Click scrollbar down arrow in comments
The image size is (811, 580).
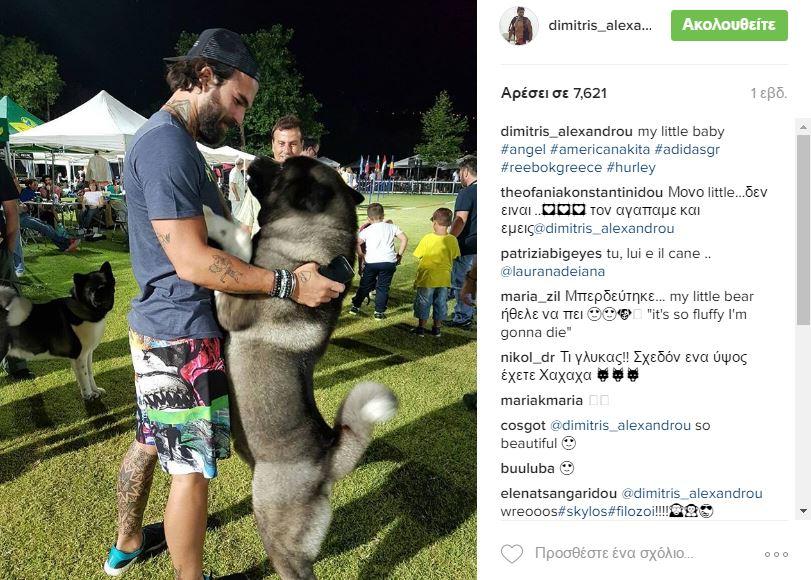(x=803, y=511)
